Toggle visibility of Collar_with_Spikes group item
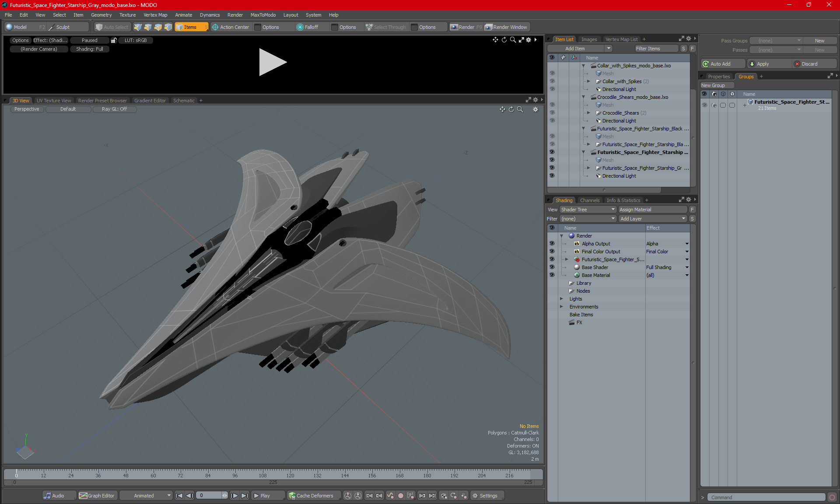840x504 pixels. click(x=552, y=81)
